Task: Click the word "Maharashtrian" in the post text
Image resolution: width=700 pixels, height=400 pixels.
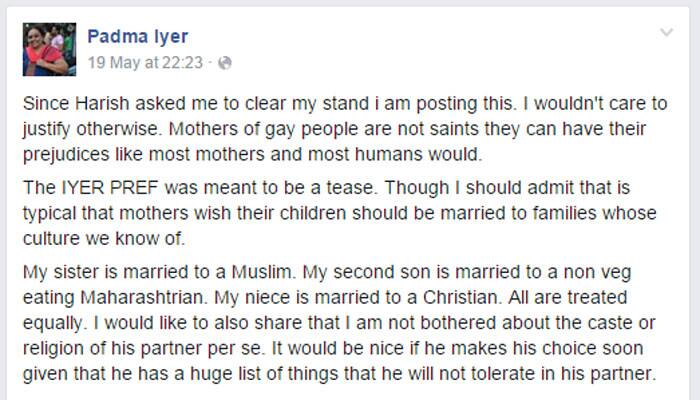Action: [x=143, y=297]
